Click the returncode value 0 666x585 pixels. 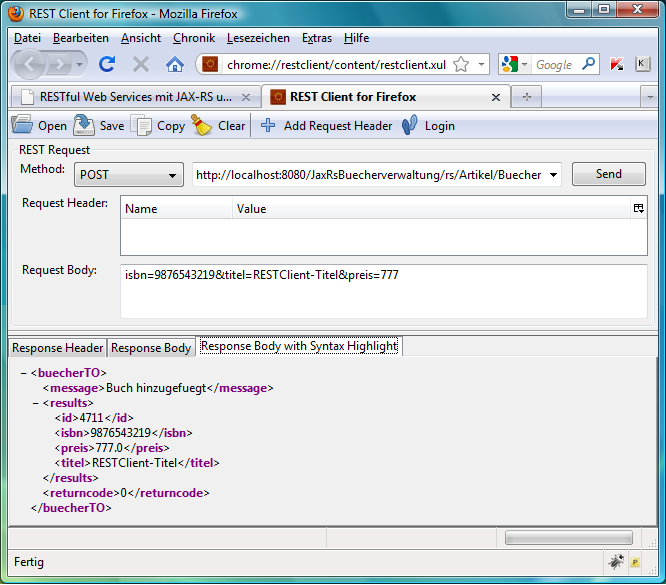124,493
